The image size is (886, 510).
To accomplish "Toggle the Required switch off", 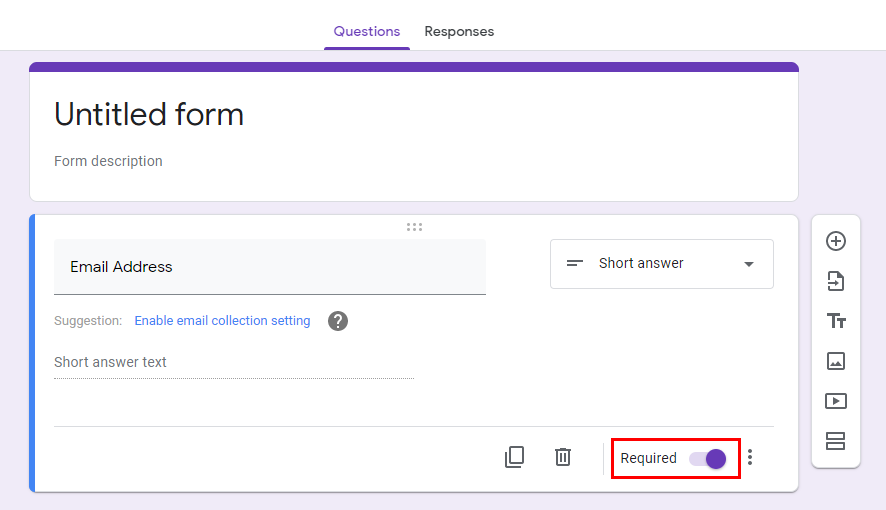I will click(x=707, y=459).
